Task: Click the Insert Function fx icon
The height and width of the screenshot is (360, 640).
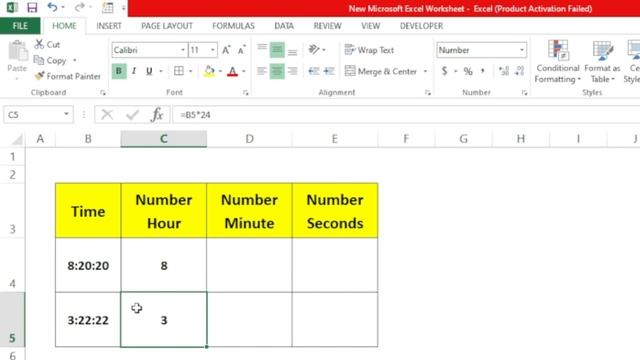Action: (x=157, y=115)
